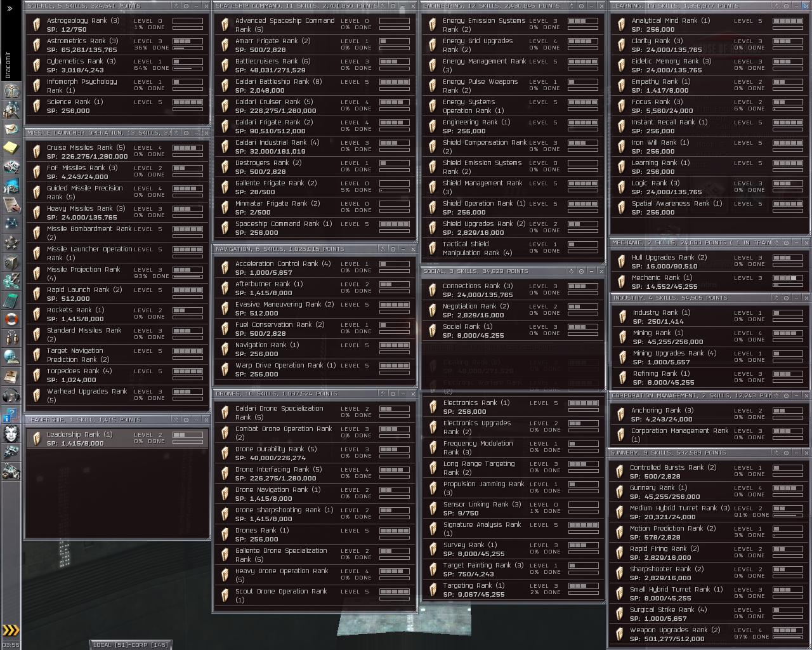Viewport: 812px width, 650px height.
Task: Select the Medium Hybrid Turret skill row
Action: pyautogui.click(x=709, y=512)
